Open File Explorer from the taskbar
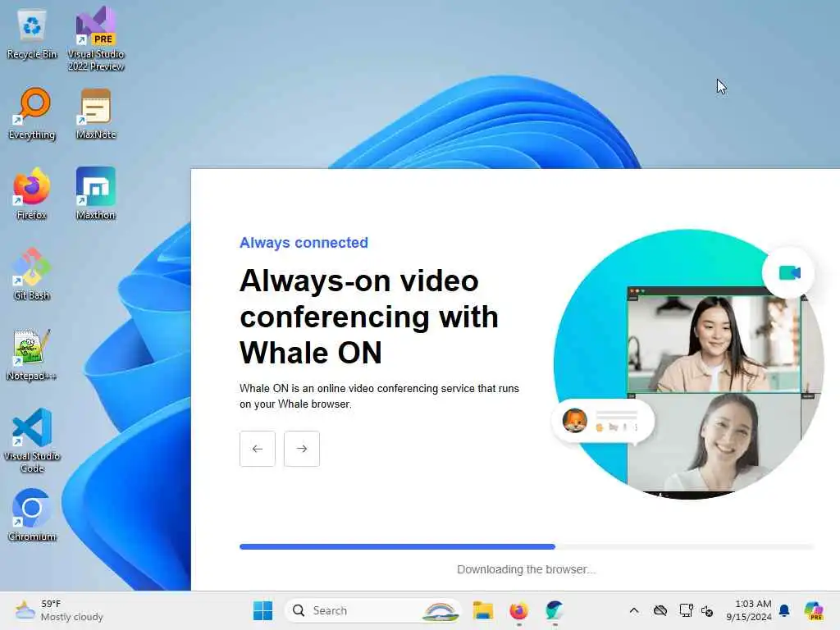This screenshot has width=840, height=630. [x=482, y=610]
